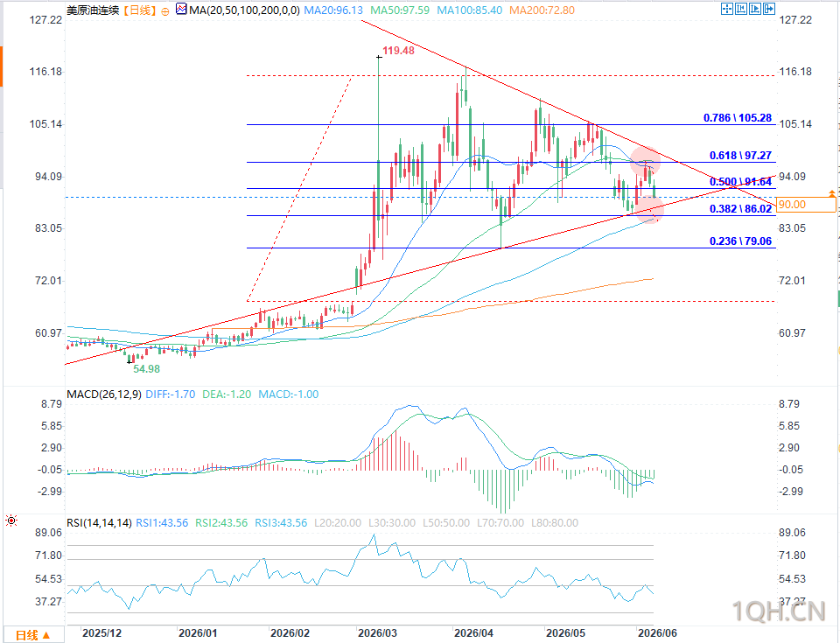
Task: Open the MA indicator chart icon
Action: 181,9
